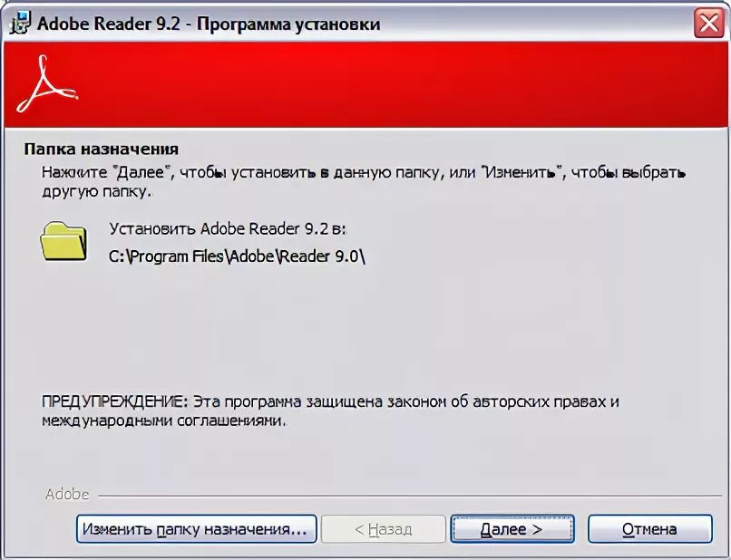
Task: Click the "международными соглашениями." text line
Action: (163, 420)
